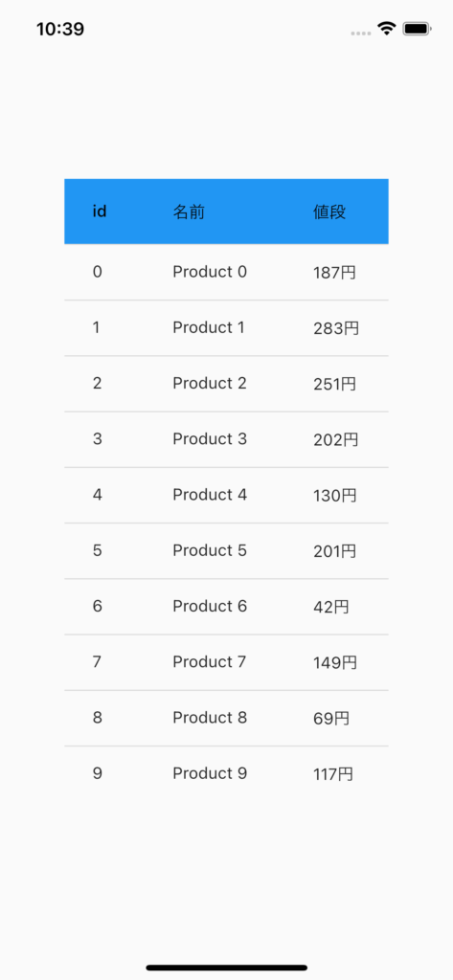Choose the Product 1 name cell
This screenshot has width=453, height=980.
tap(209, 327)
